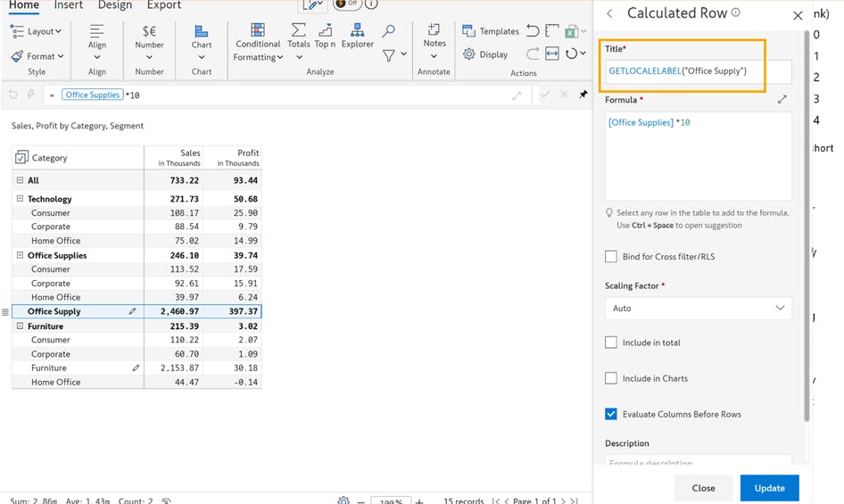This screenshot has height=504, width=844.
Task: Open the Scaling Factor Auto dropdown
Action: tap(699, 308)
